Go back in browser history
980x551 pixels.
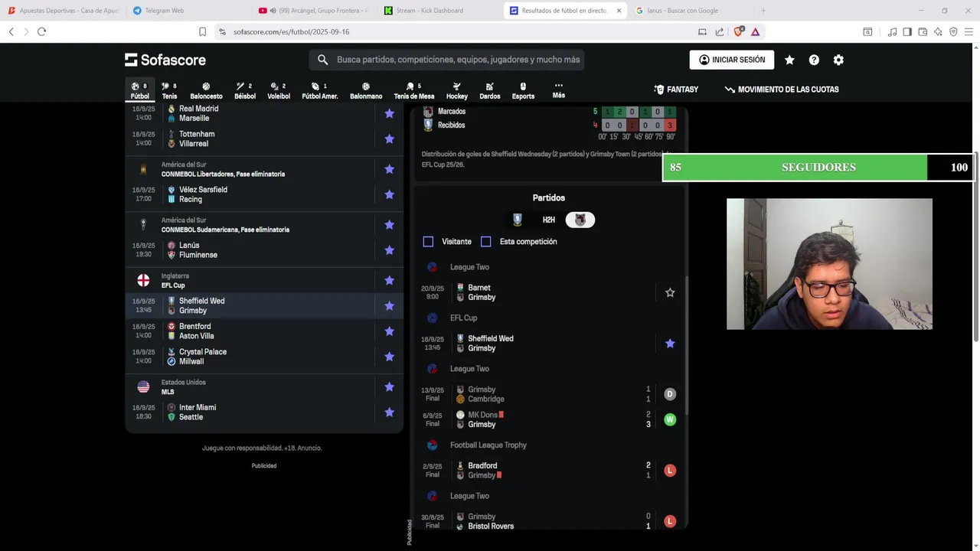pos(11,31)
